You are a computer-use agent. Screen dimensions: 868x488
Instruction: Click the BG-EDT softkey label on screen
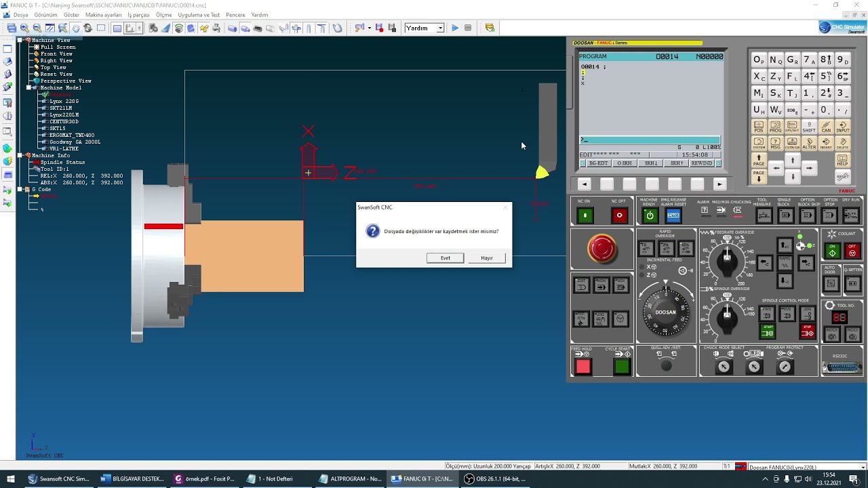coord(598,163)
